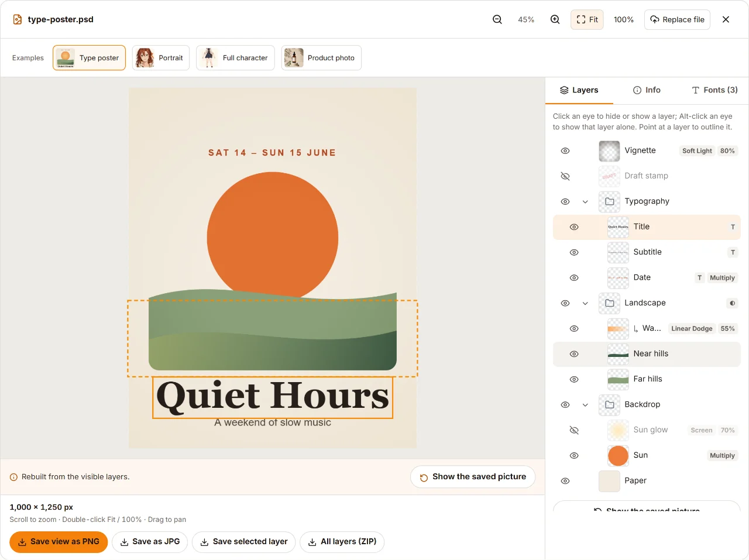Click Save view as PNG
The height and width of the screenshot is (560, 749).
click(x=59, y=542)
